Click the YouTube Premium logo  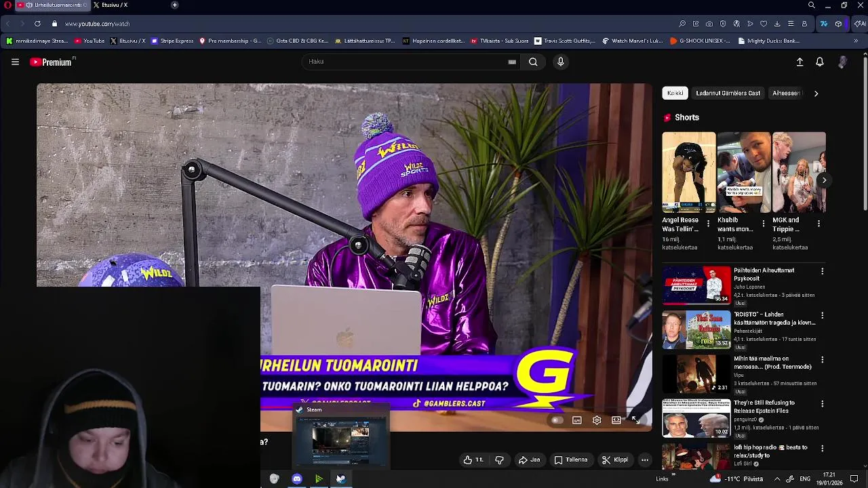pos(52,62)
